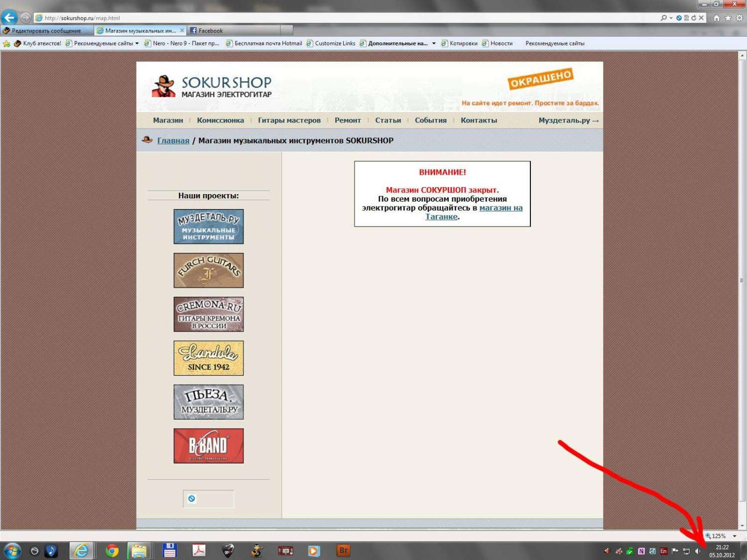The height and width of the screenshot is (560, 747).
Task: Toggle Compatibility View icon in address bar
Action: pyautogui.click(x=686, y=18)
